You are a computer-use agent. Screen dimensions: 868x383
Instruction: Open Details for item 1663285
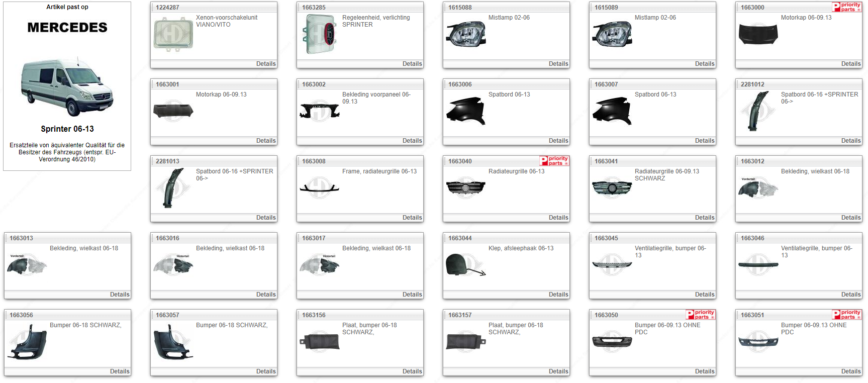(412, 64)
